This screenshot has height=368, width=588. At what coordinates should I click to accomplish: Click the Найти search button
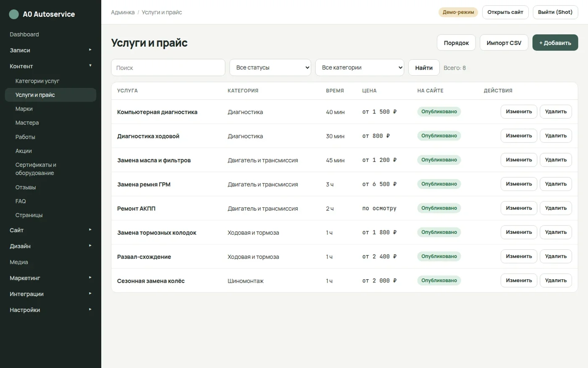click(x=424, y=68)
